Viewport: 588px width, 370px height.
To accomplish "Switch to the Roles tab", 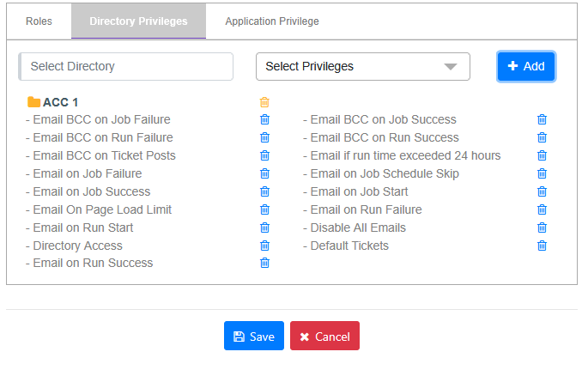I will click(39, 21).
